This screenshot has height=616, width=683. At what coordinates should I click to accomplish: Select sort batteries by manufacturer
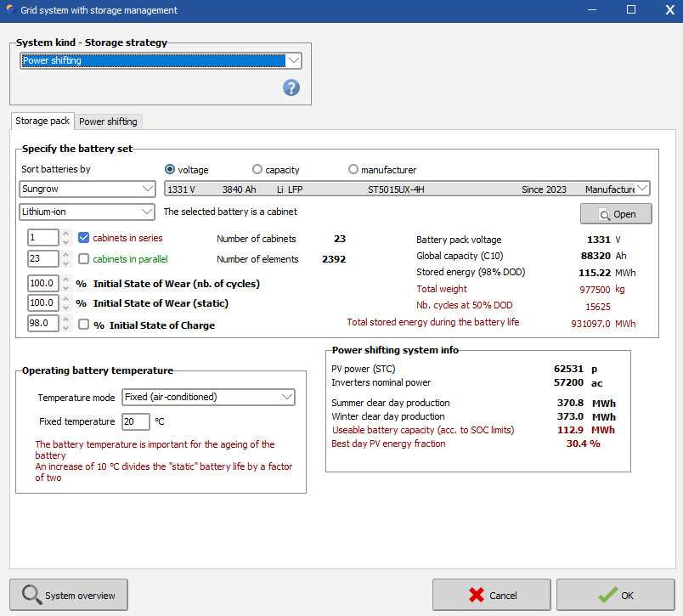pyautogui.click(x=353, y=170)
